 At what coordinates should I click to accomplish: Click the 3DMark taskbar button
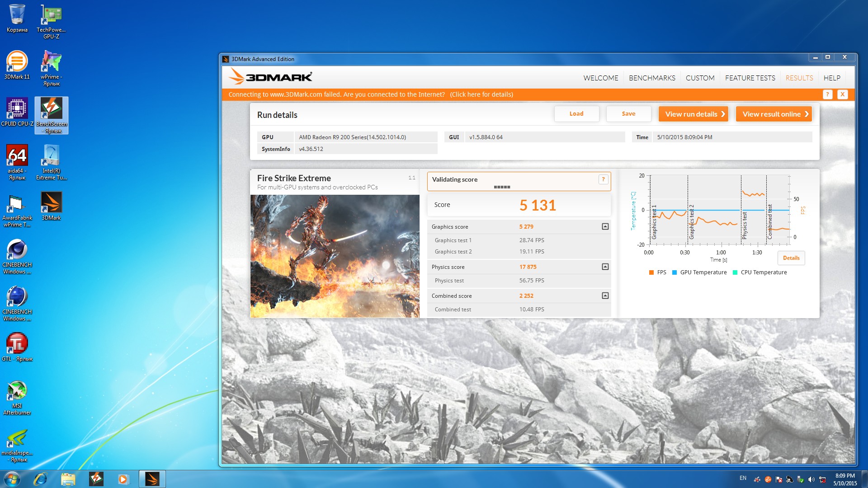coord(152,479)
